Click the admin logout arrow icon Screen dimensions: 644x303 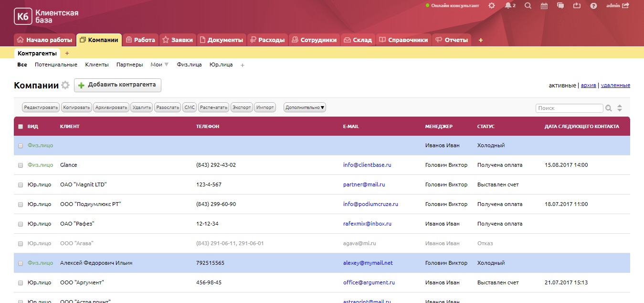tap(625, 6)
